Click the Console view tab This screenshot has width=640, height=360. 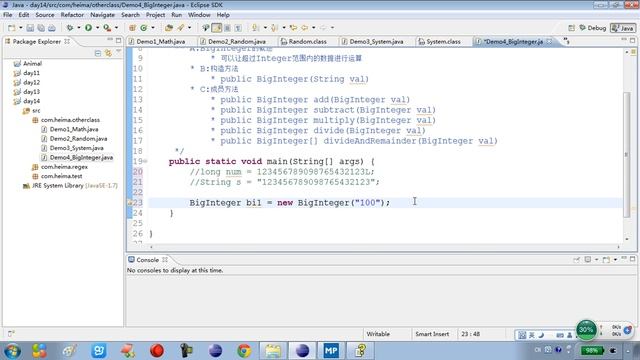point(147,260)
